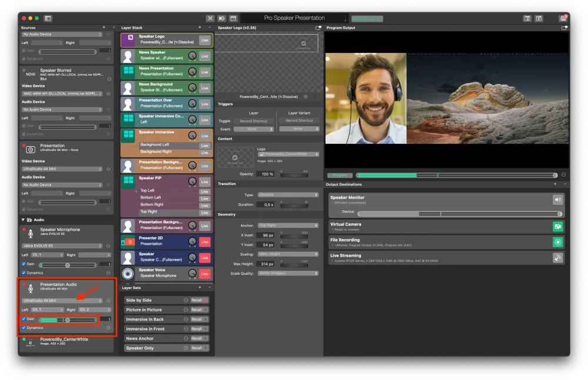The width and height of the screenshot is (588, 380).
Task: Pop out the Program Output window icon
Action: coord(564,28)
